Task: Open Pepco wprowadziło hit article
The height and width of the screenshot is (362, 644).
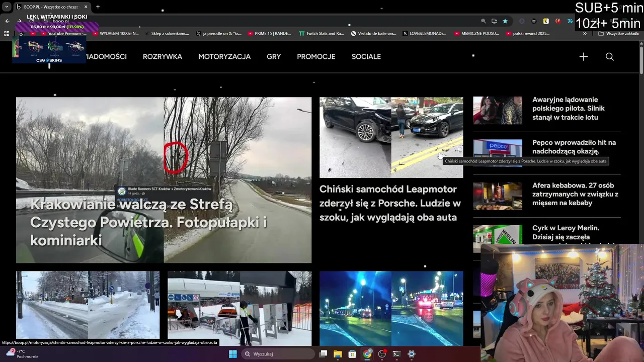Action: click(x=574, y=147)
